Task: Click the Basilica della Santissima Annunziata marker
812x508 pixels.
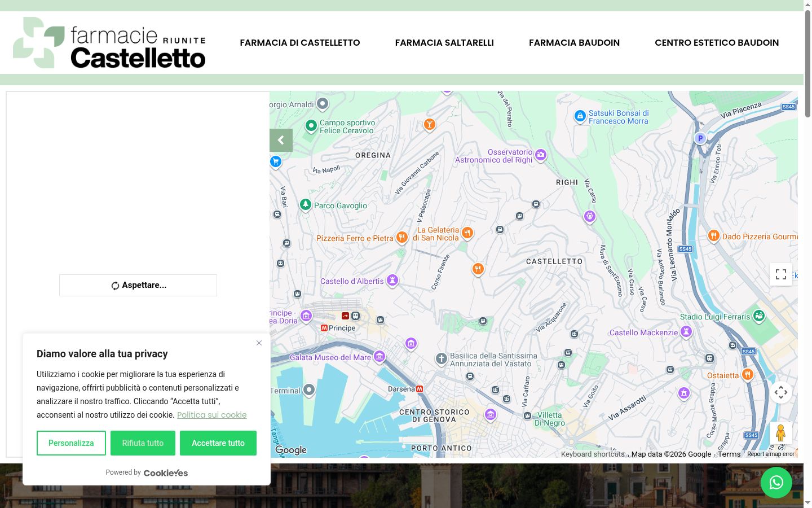Action: [x=442, y=358]
